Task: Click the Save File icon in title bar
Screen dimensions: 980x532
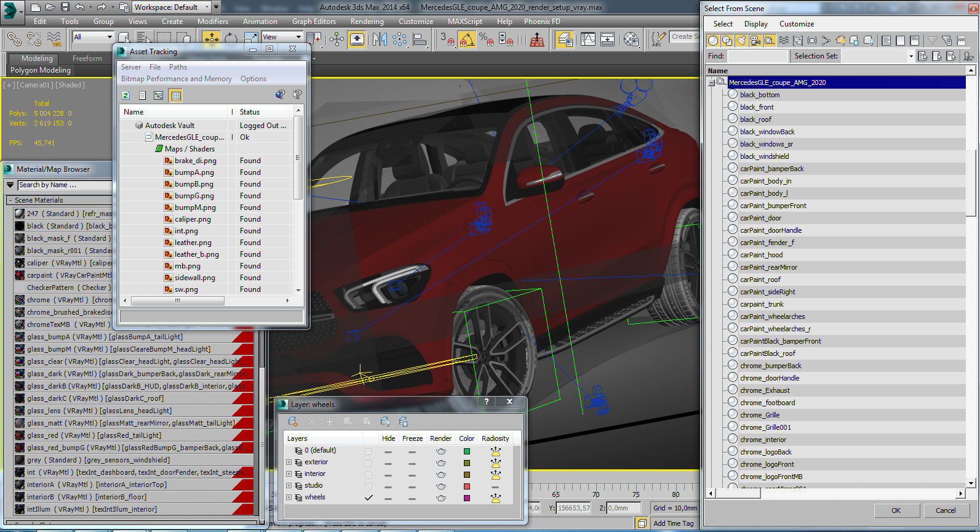Action: coord(65,7)
